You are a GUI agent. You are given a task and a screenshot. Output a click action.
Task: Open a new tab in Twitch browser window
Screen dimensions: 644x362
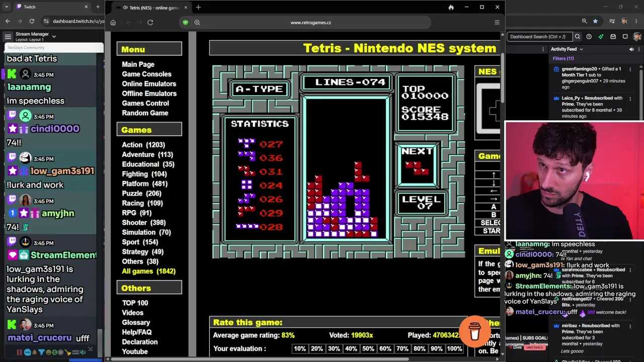click(x=98, y=7)
